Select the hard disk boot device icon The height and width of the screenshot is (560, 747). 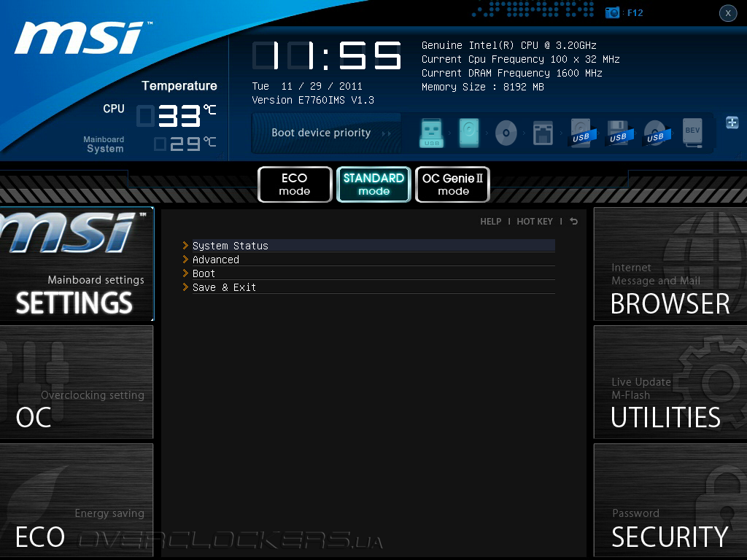point(469,133)
